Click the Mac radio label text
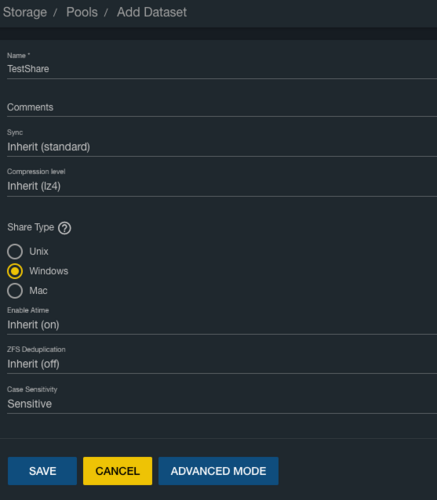 coord(38,291)
